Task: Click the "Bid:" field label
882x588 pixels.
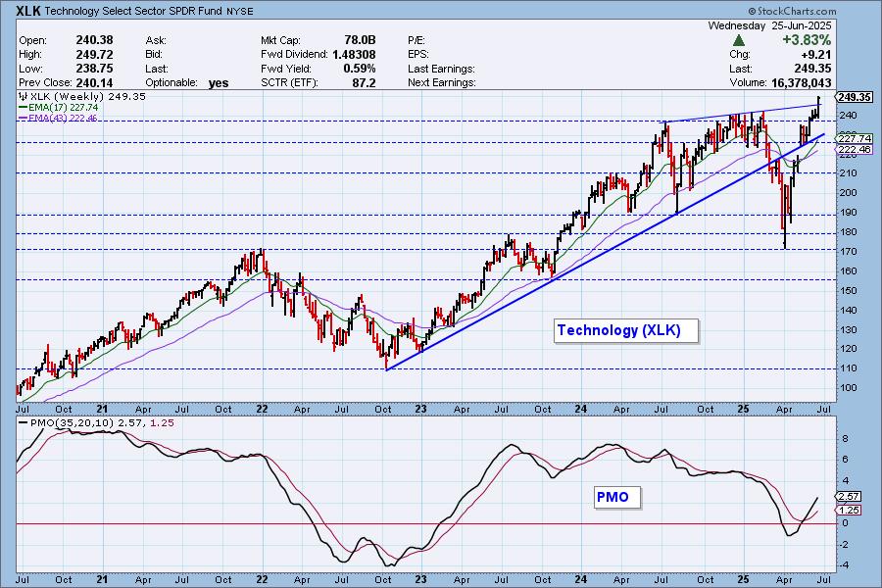Action: 154,55
